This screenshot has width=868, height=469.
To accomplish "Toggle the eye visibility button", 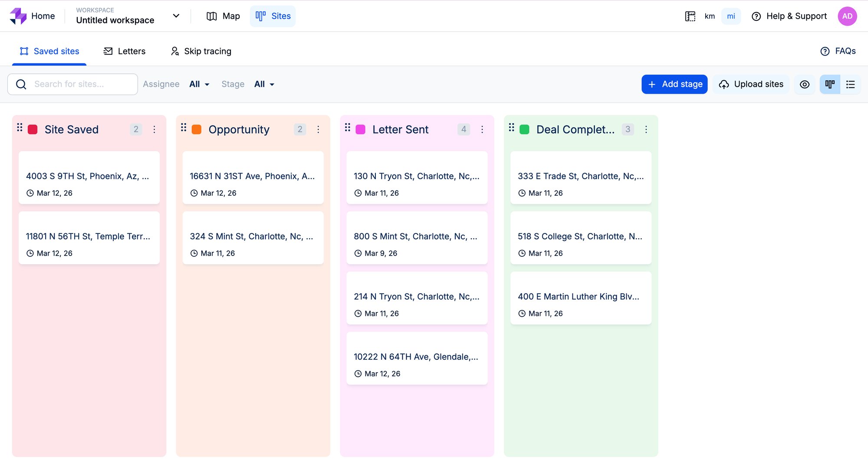I will coord(804,84).
